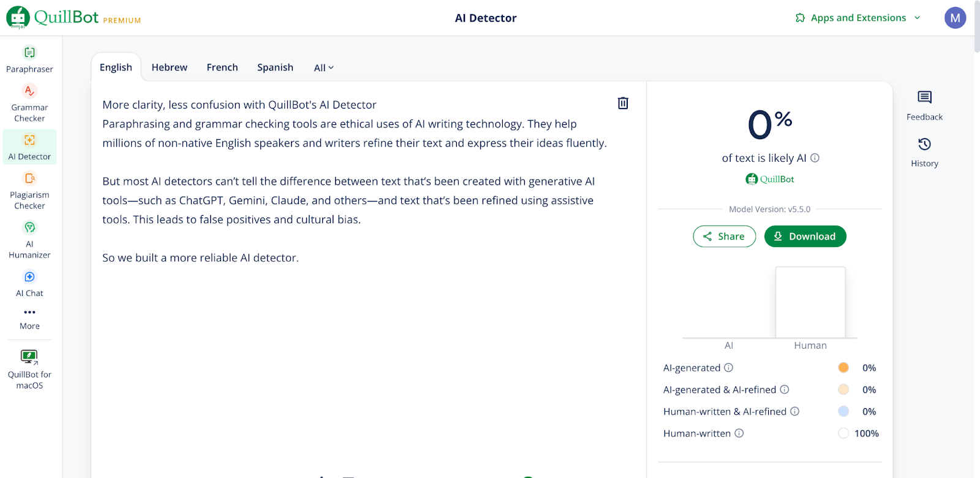Viewport: 980px width, 478px height.
Task: Open the AI Humanizer tool
Action: pyautogui.click(x=29, y=239)
